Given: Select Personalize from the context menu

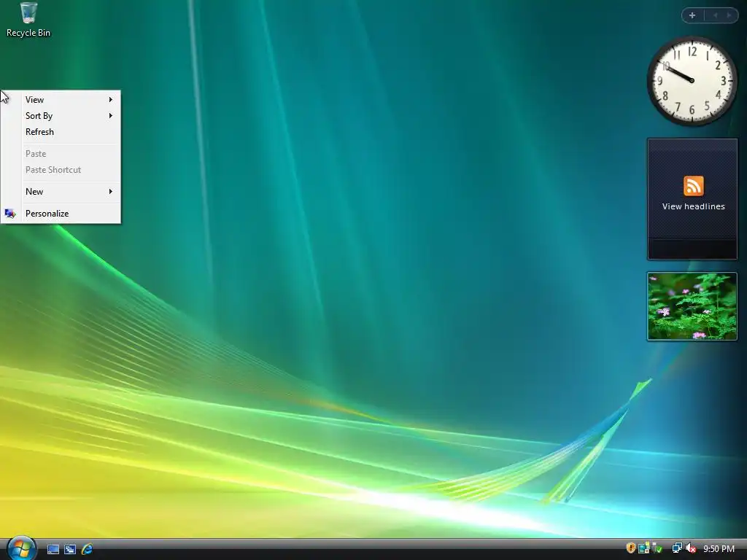Looking at the screenshot, I should tap(61, 214).
